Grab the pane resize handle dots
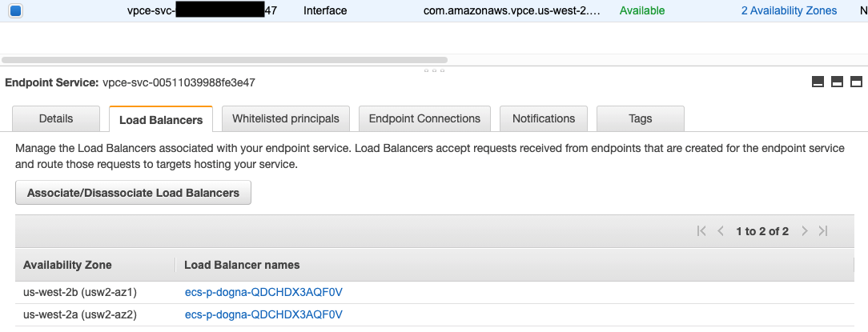 (434, 71)
